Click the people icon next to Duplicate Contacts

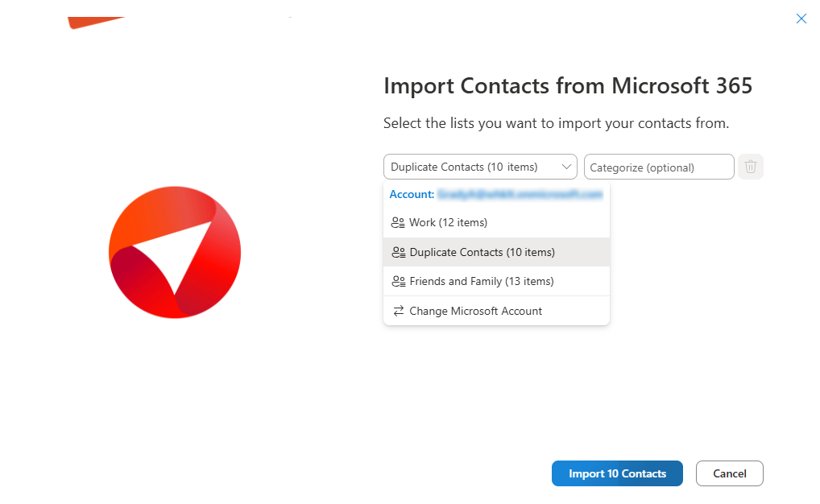[398, 252]
